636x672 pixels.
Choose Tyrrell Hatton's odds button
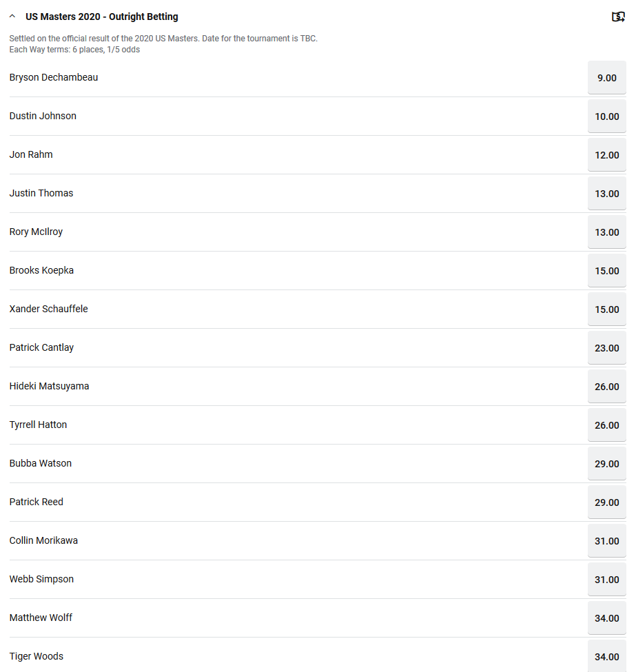(x=606, y=425)
